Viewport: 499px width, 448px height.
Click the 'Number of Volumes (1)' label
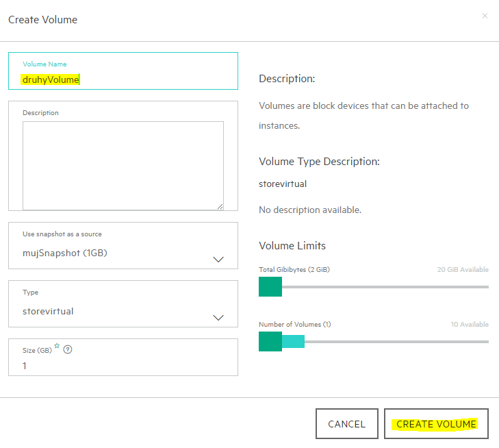295,325
